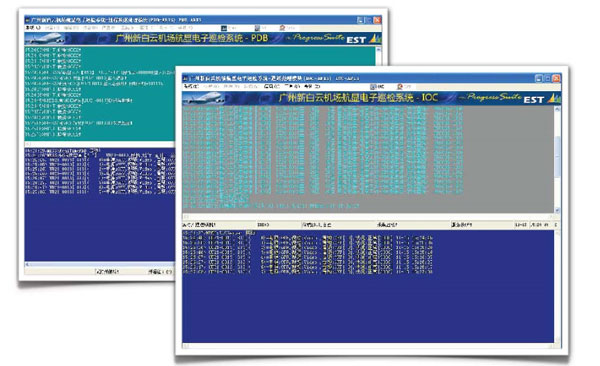Close the PDB window
This screenshot has height=366, width=600.
(377, 20)
